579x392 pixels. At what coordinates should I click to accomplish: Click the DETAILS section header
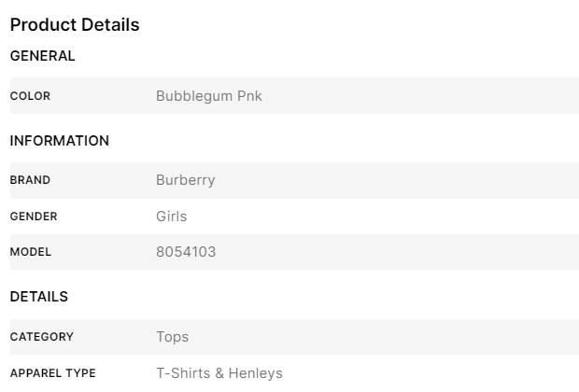[x=39, y=297]
